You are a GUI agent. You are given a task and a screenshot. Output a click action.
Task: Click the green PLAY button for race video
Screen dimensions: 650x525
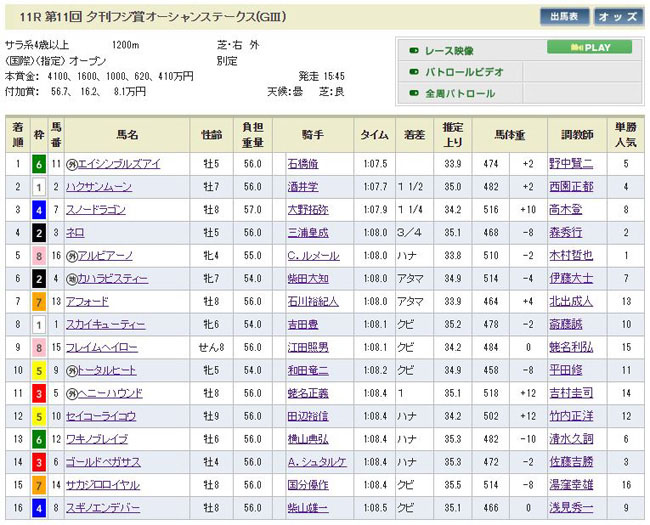(x=589, y=47)
